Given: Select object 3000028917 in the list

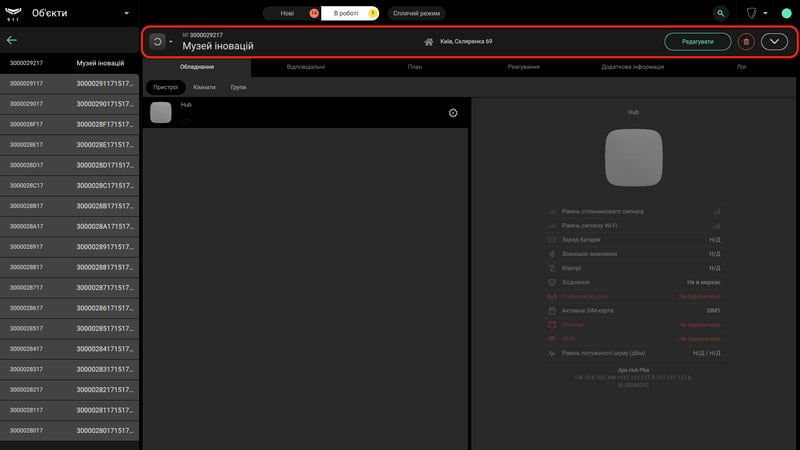Looking at the screenshot, I should tap(69, 247).
